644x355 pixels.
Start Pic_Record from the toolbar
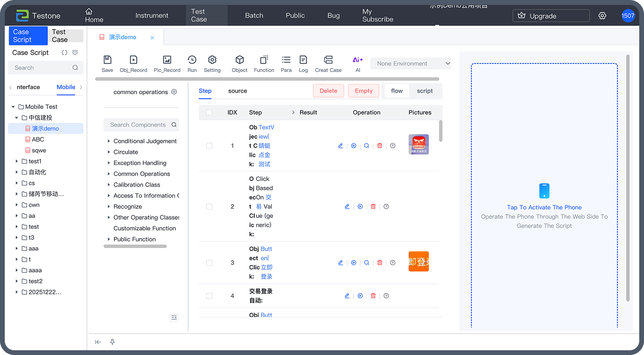click(x=167, y=60)
